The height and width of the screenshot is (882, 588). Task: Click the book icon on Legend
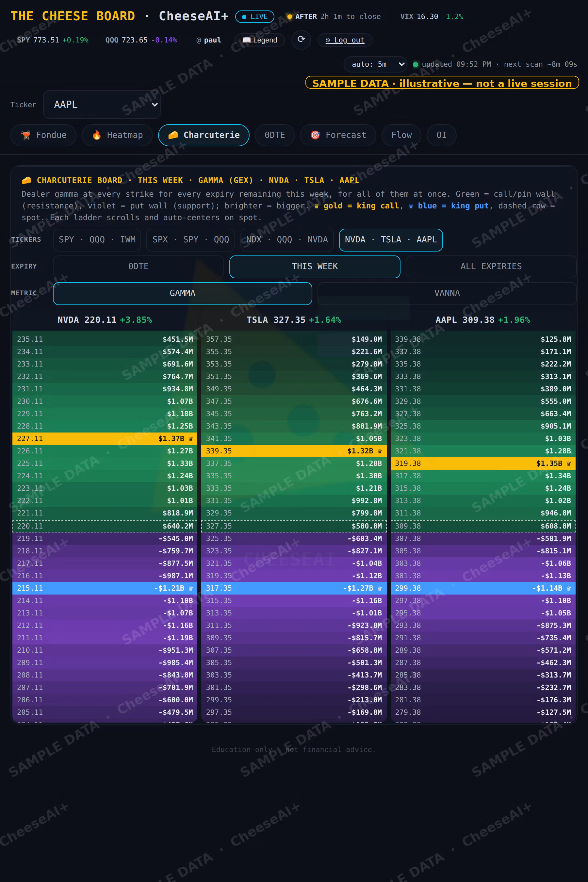pos(246,40)
